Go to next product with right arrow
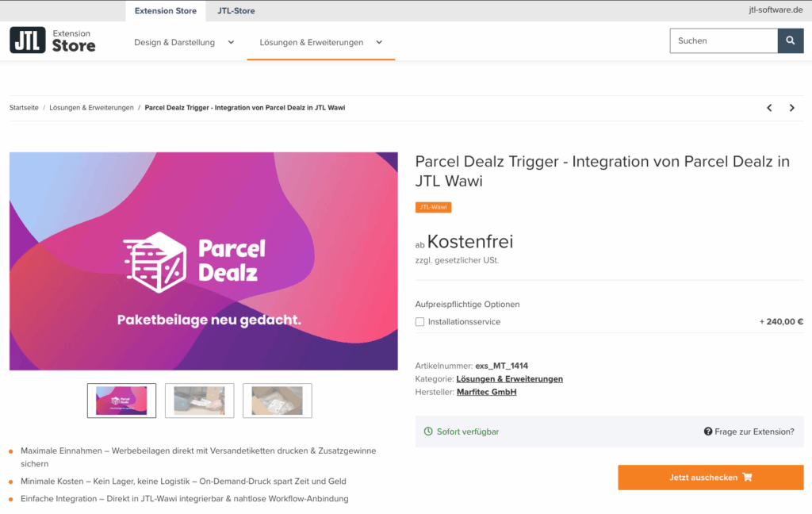This screenshot has width=812, height=514. pyautogui.click(x=792, y=108)
